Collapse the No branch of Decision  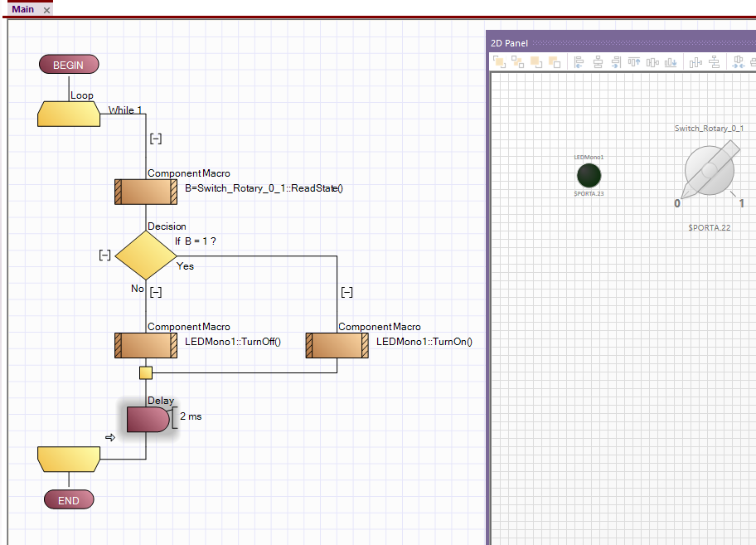(x=156, y=292)
